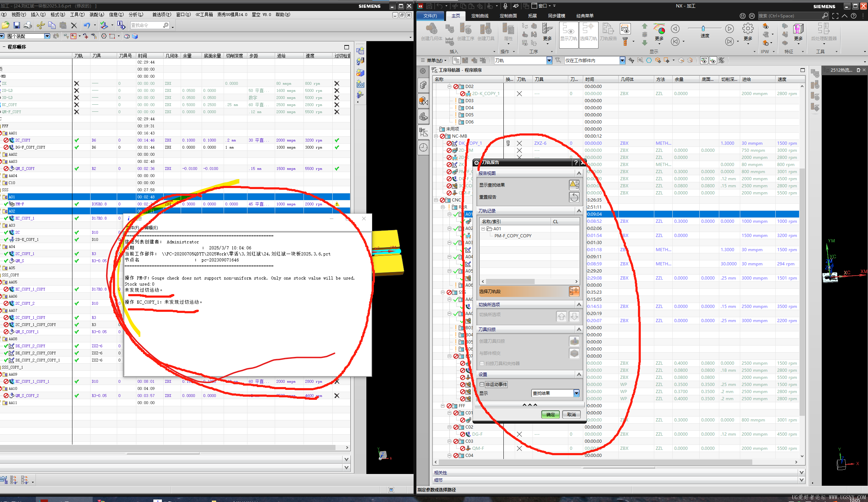Image resolution: width=868 pixels, height=502 pixels.
Task: Click the green gouge-check mark for QM_S_COPY row
Action: pos(337,169)
